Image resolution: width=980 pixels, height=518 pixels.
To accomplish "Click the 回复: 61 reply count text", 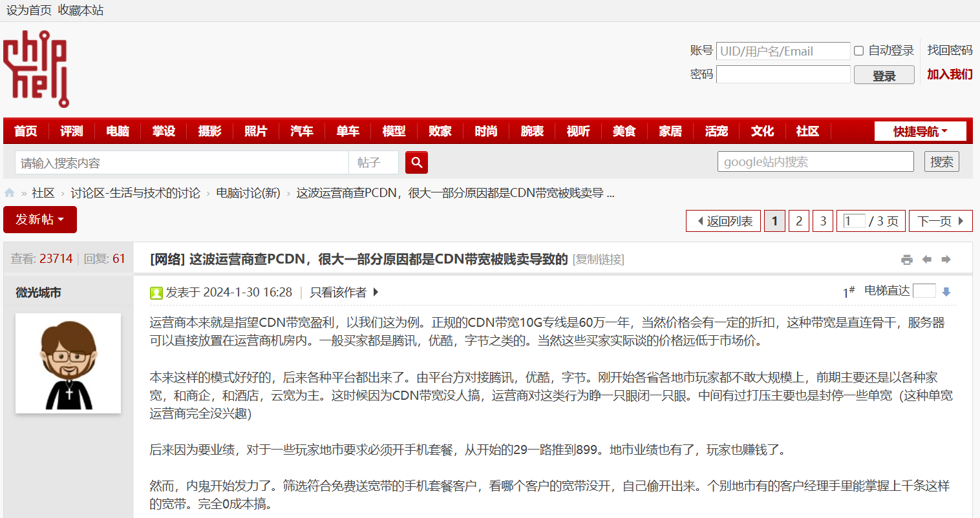I will [x=104, y=258].
